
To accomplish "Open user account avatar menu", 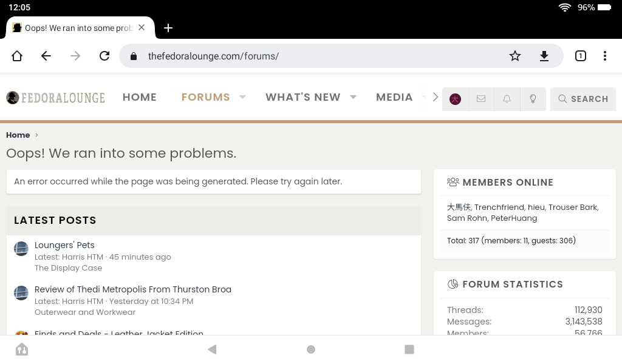I will (455, 99).
